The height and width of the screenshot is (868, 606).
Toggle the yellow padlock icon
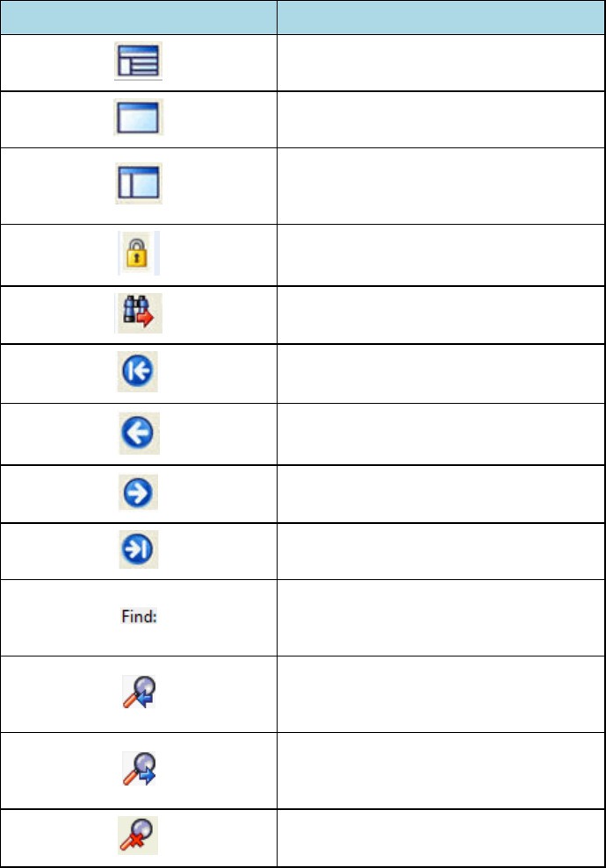139,254
